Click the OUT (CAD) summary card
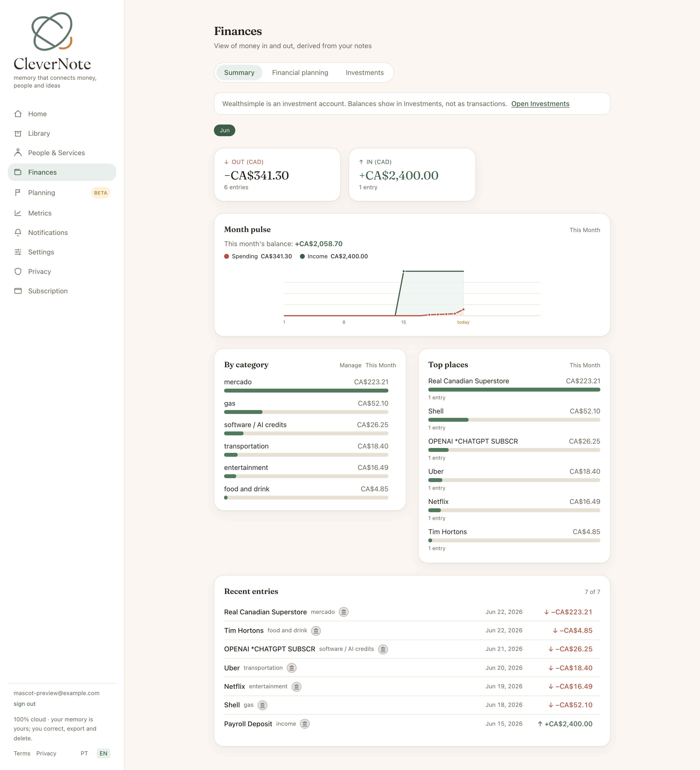The image size is (700, 770). click(x=278, y=175)
